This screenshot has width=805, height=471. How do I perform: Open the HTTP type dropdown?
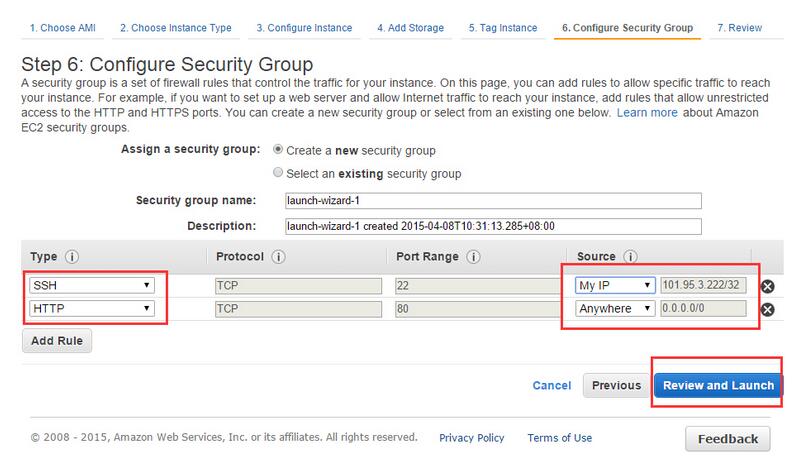[x=92, y=308]
